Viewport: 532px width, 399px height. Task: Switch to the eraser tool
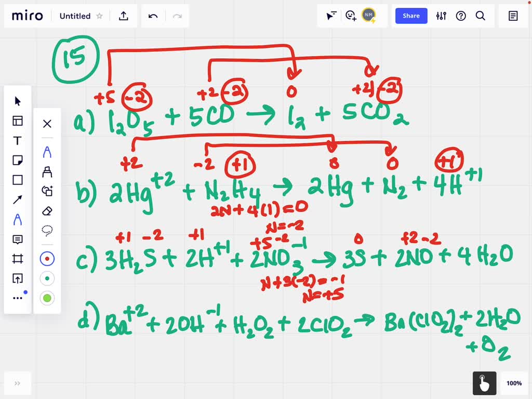[47, 211]
